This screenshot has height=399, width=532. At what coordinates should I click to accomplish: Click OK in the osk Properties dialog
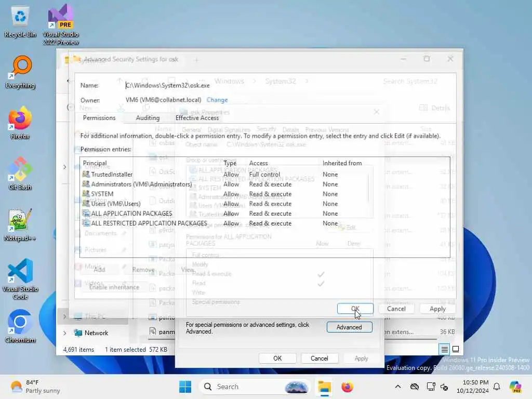click(277, 358)
